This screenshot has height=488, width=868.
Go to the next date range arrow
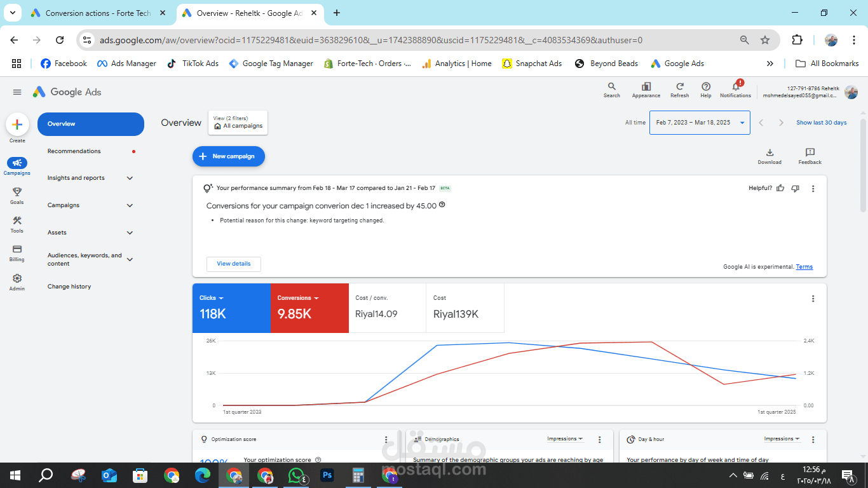pyautogui.click(x=782, y=123)
